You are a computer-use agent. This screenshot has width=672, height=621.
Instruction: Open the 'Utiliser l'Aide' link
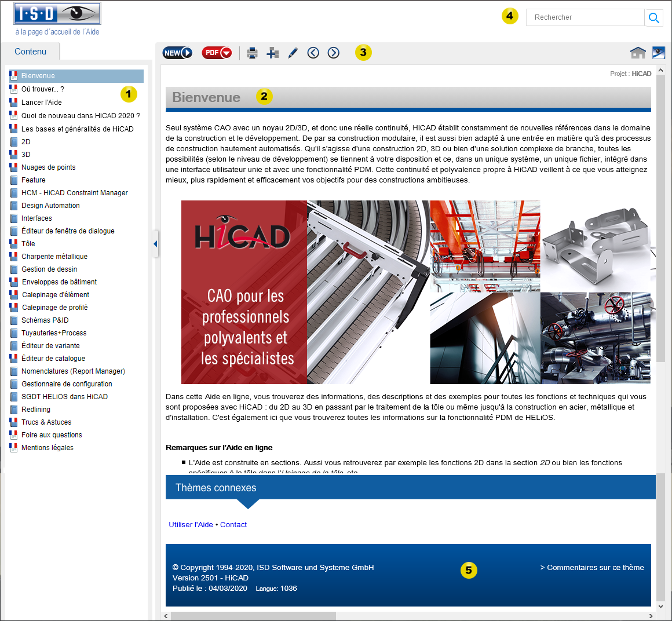pyautogui.click(x=191, y=525)
